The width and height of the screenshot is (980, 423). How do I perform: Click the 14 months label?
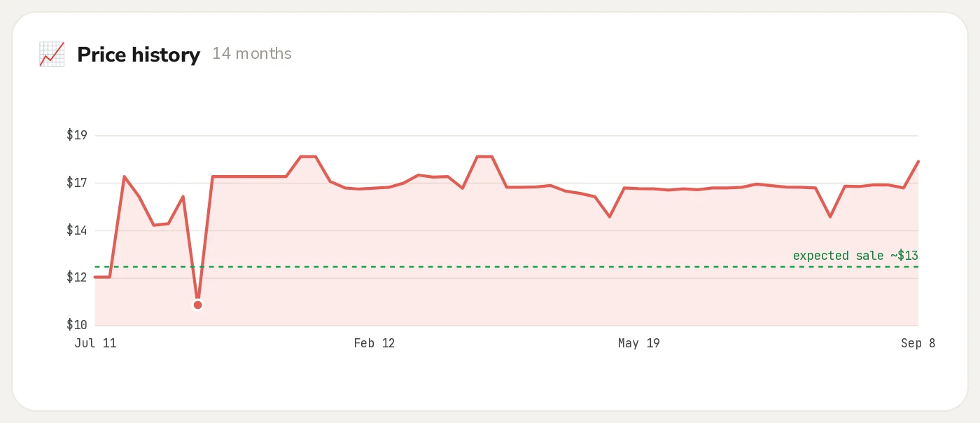tap(252, 53)
